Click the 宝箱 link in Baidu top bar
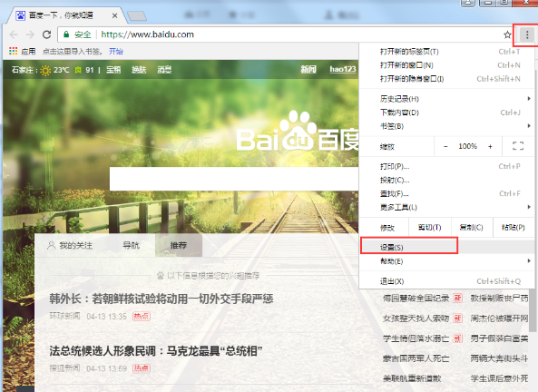The width and height of the screenshot is (538, 392). point(113,70)
